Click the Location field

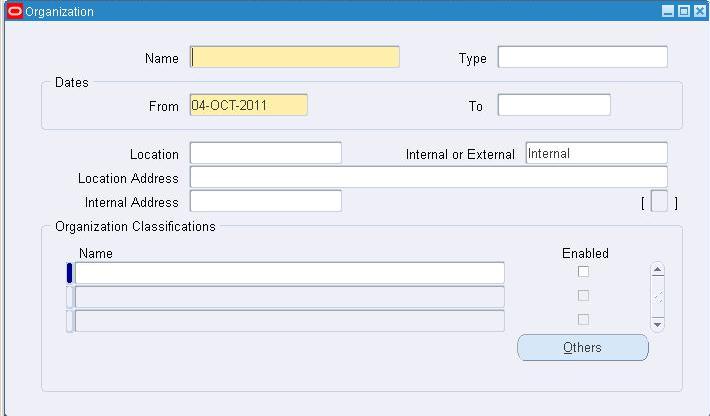[266, 153]
